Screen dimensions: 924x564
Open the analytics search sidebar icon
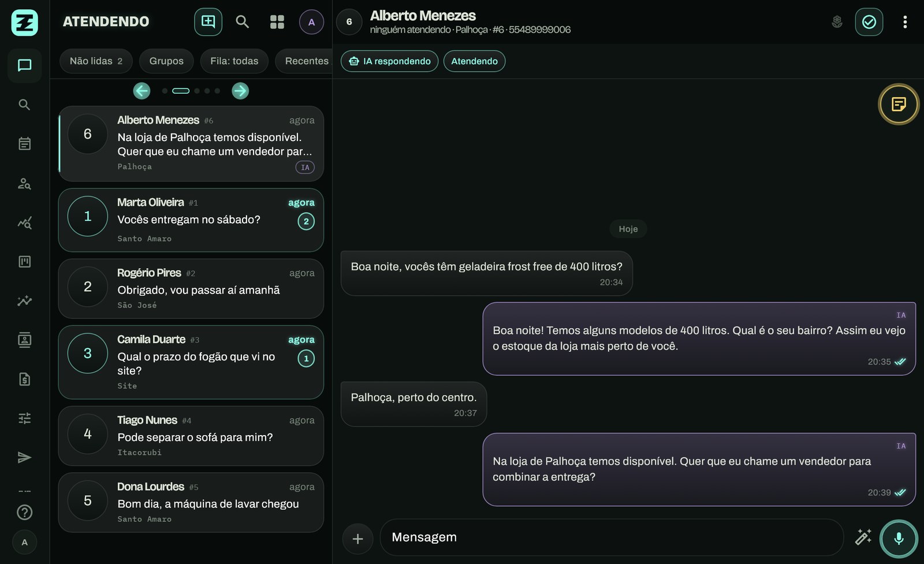(24, 222)
